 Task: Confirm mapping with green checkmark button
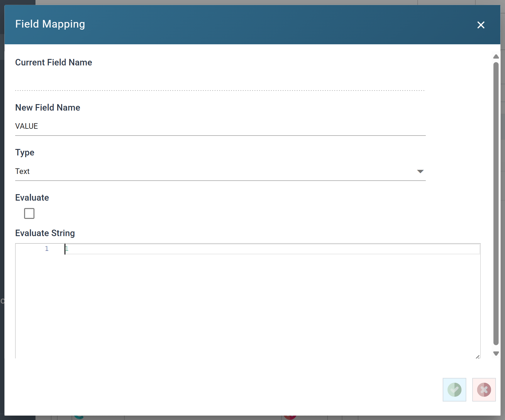click(x=454, y=390)
